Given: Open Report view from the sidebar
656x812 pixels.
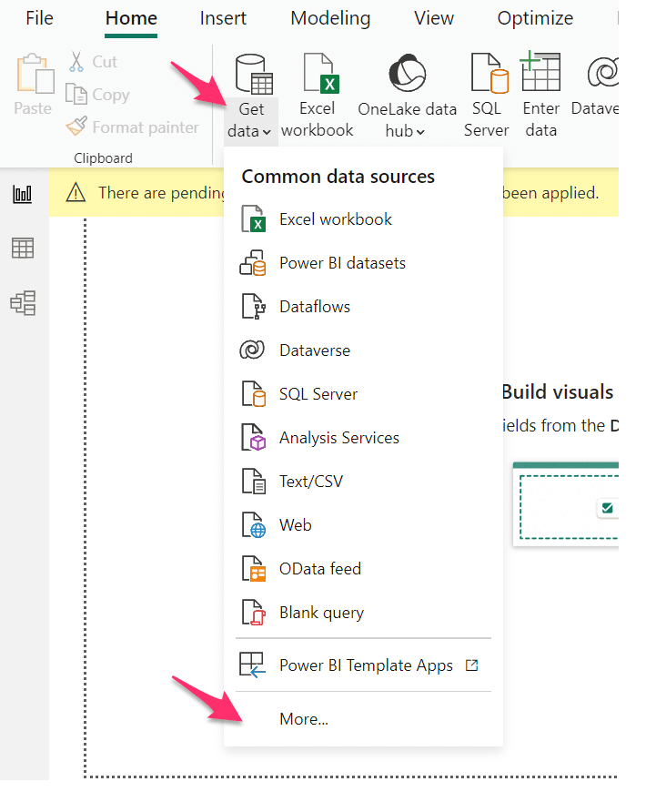Looking at the screenshot, I should click(22, 194).
